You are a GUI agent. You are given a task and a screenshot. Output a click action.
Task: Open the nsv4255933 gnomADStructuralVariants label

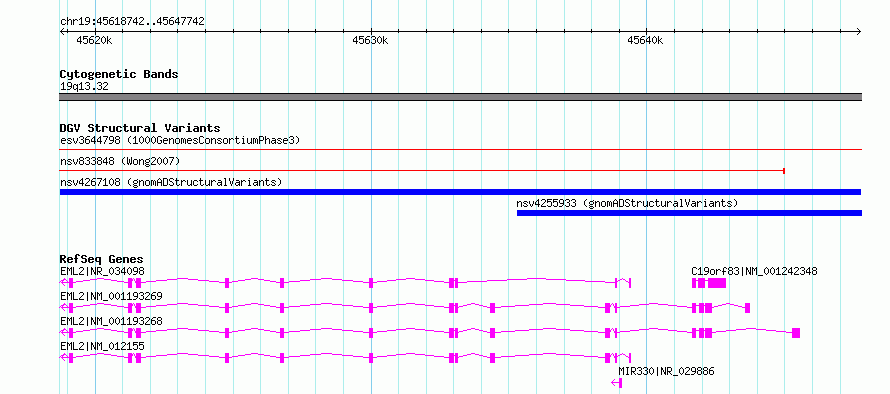tap(627, 203)
